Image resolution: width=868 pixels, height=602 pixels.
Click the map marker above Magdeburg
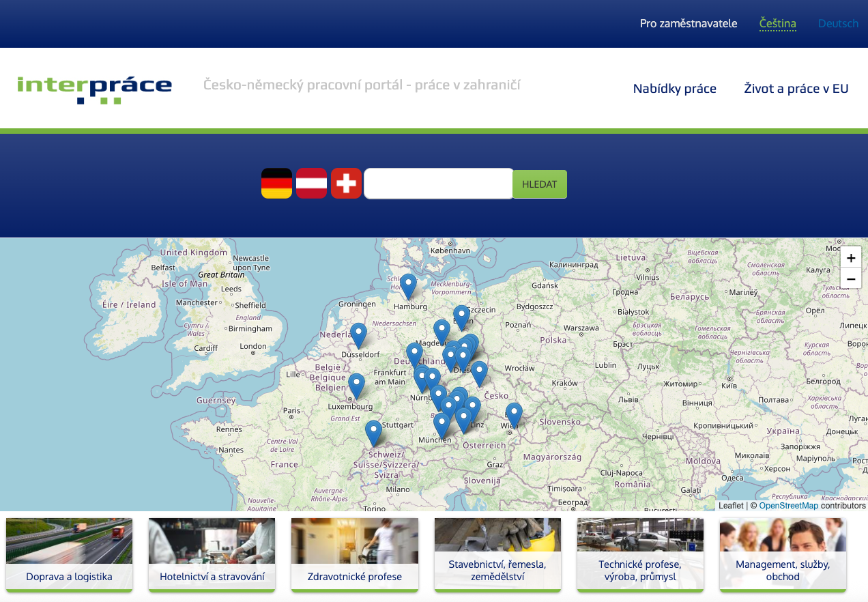tap(442, 332)
